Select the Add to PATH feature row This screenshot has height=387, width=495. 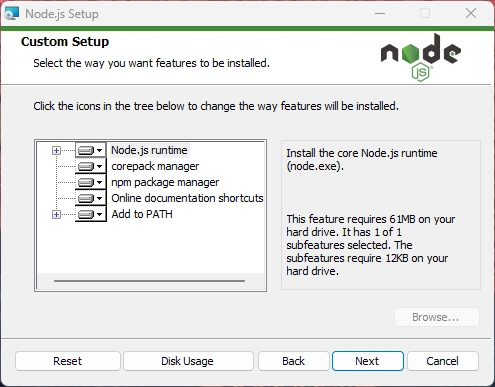tap(142, 214)
